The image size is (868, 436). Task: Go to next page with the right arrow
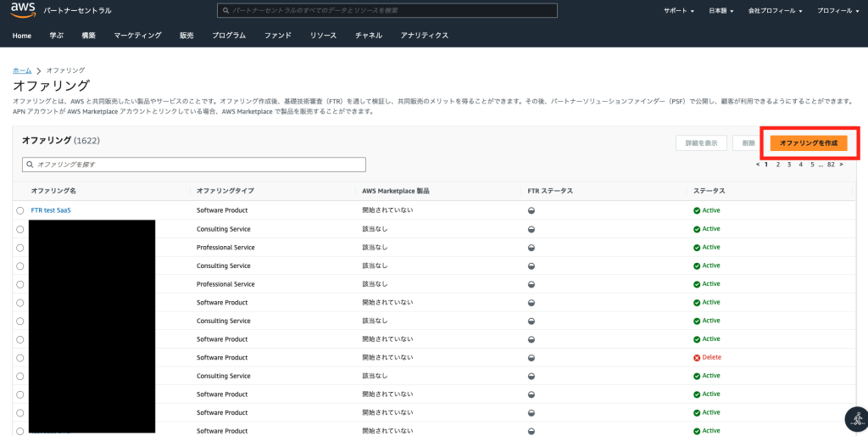(x=842, y=164)
